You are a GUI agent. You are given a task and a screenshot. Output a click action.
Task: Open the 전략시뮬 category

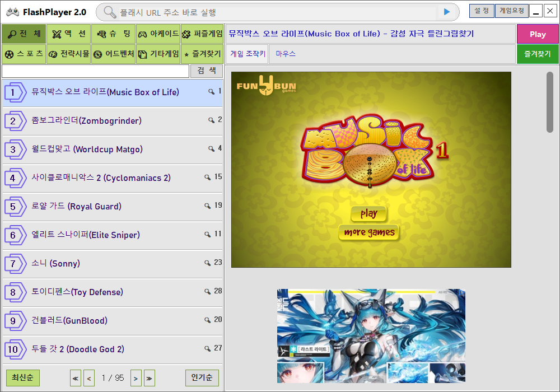68,54
